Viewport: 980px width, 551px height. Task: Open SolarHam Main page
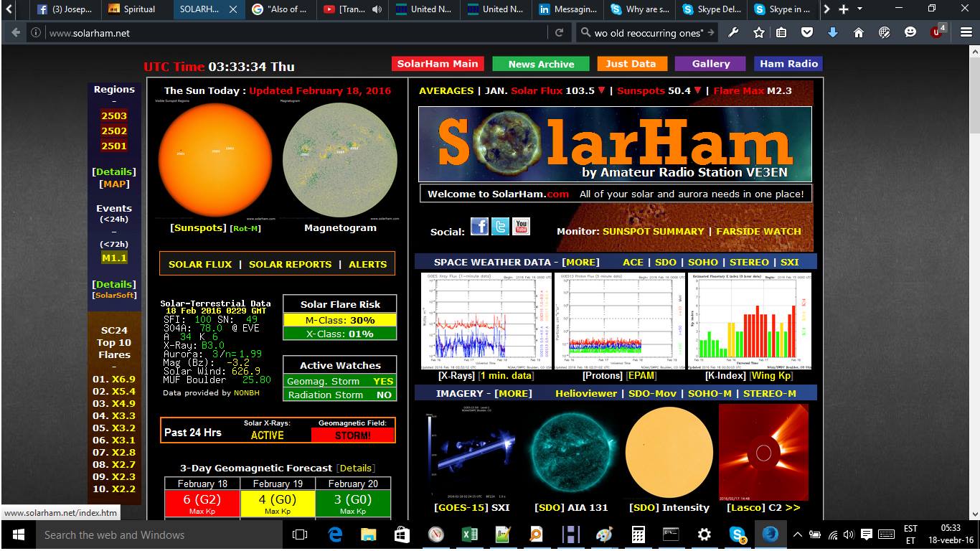(x=438, y=64)
